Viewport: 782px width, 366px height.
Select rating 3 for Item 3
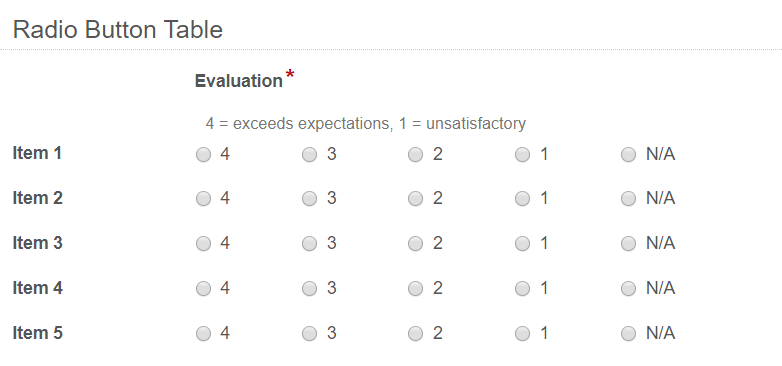pyautogui.click(x=310, y=244)
